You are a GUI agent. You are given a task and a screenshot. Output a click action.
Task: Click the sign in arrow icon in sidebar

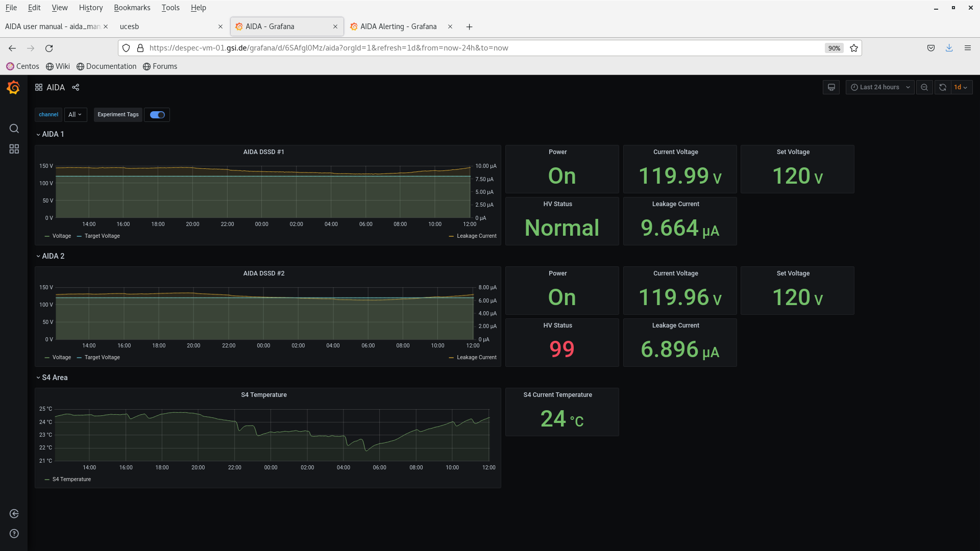click(x=14, y=514)
